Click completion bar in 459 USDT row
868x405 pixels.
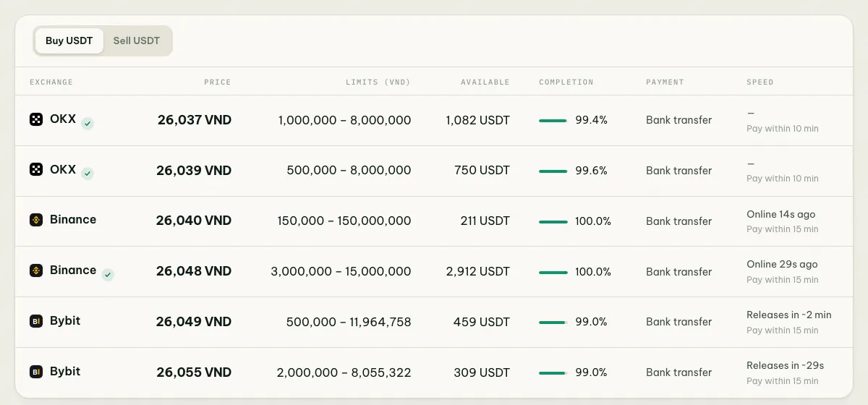553,323
